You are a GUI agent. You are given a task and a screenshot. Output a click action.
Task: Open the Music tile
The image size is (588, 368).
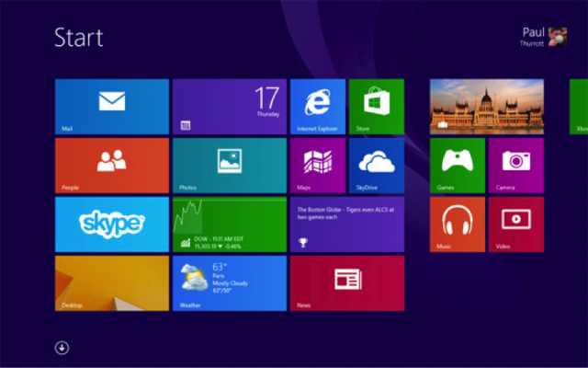(x=458, y=224)
